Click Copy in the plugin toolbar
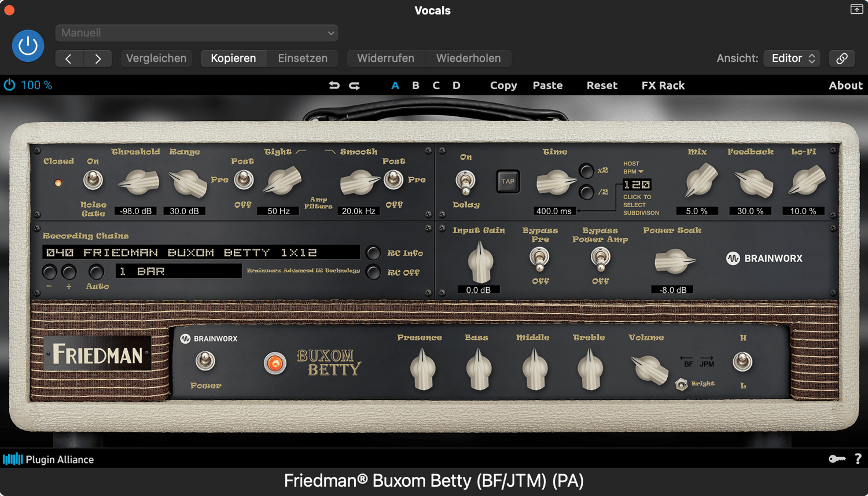The height and width of the screenshot is (496, 868). [503, 86]
